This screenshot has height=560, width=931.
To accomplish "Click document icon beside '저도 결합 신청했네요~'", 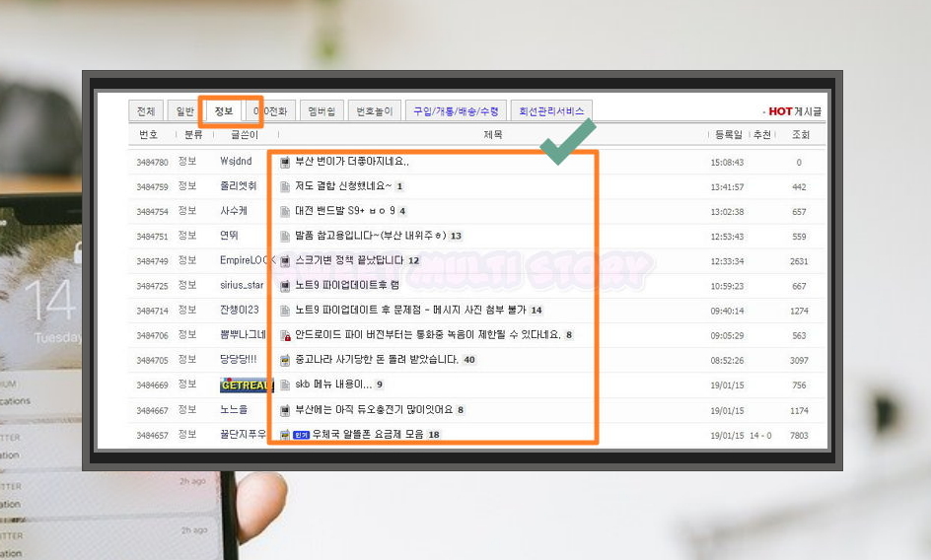I will click(285, 186).
